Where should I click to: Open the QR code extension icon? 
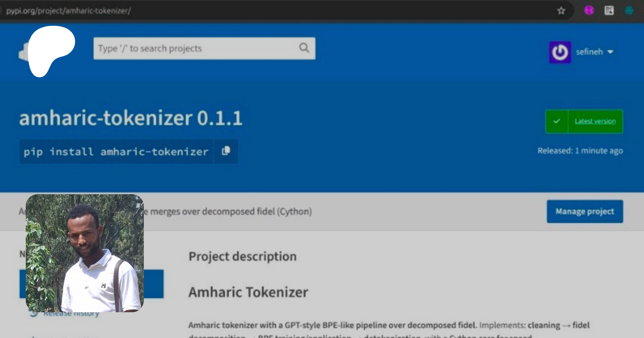click(609, 11)
